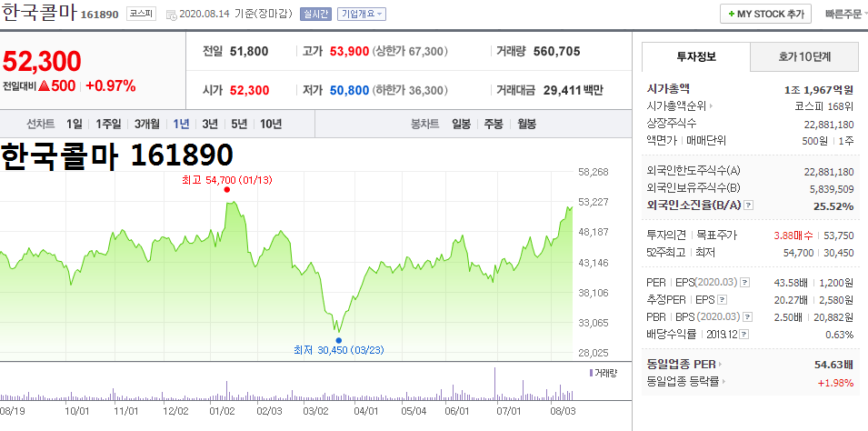Image resolution: width=868 pixels, height=431 pixels.
Task: Open the help icon beside 추정PER EPS
Action: coord(722,300)
